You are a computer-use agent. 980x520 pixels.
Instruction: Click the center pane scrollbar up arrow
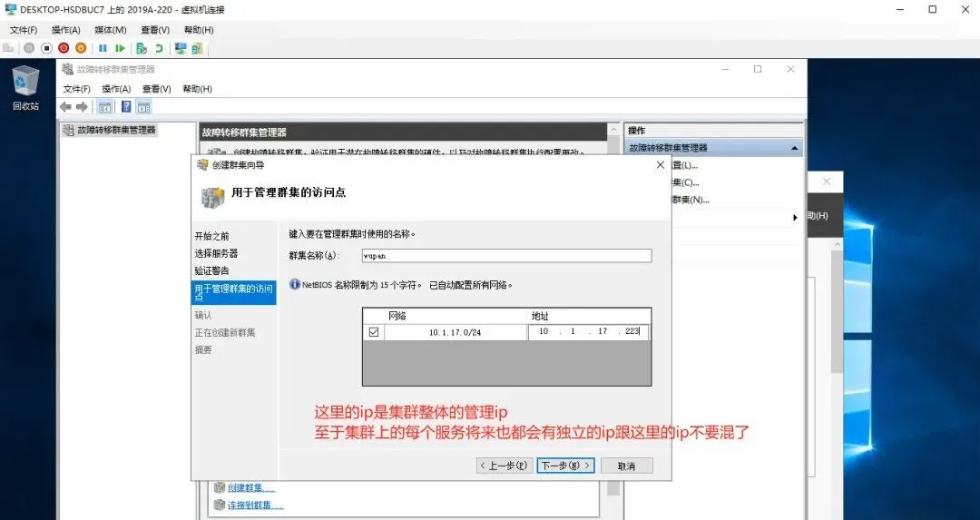point(613,130)
